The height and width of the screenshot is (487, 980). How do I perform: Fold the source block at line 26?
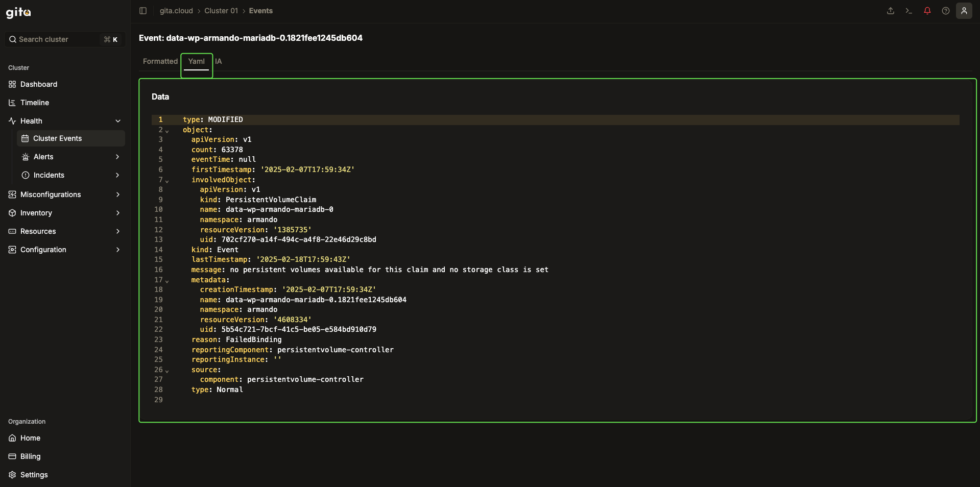coord(167,371)
